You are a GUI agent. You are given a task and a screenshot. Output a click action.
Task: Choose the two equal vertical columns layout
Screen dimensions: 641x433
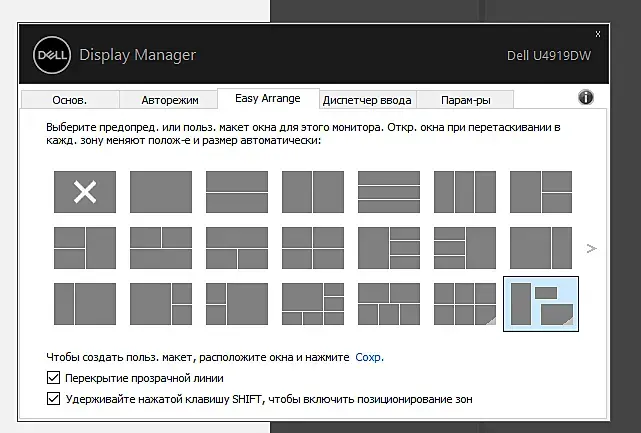pyautogui.click(x=313, y=192)
